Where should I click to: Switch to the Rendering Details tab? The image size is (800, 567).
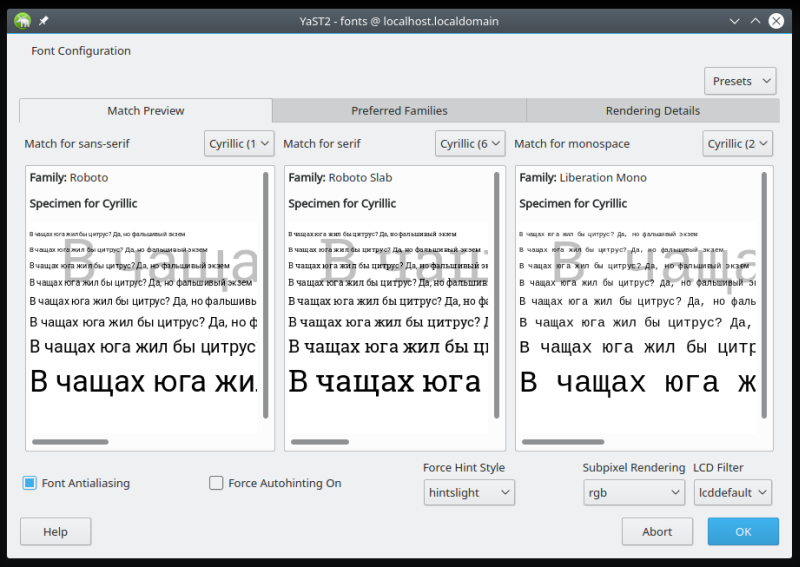click(x=653, y=111)
